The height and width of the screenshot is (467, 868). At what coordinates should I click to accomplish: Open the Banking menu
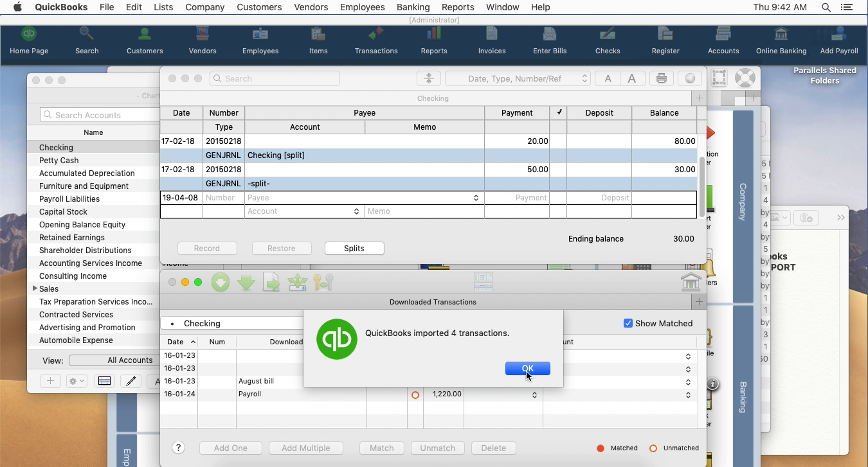[x=413, y=7]
